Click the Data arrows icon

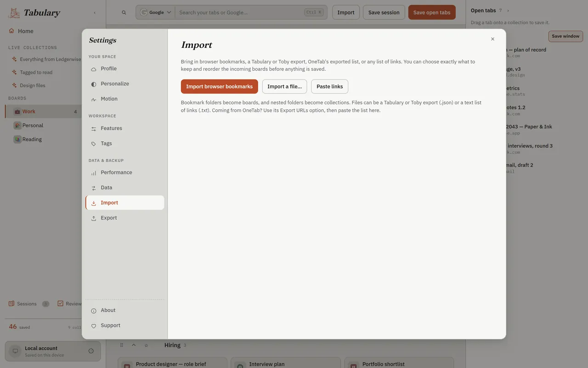click(x=94, y=188)
